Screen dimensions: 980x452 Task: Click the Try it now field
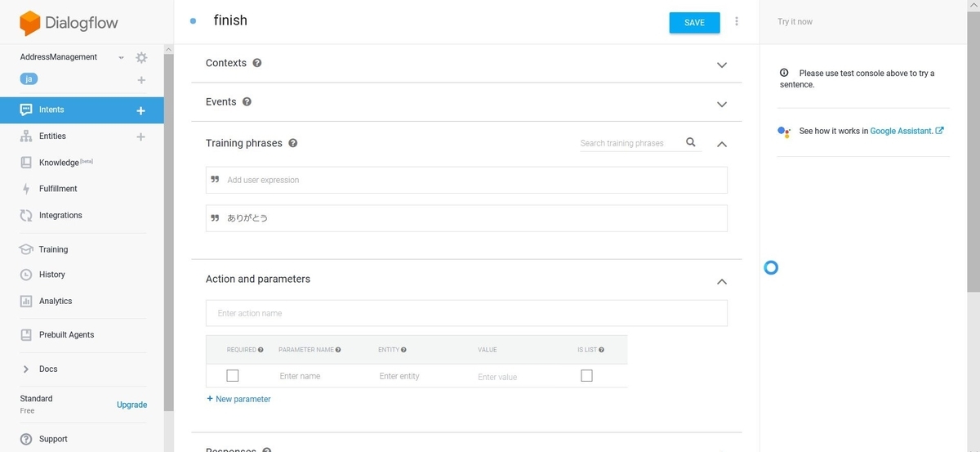click(x=862, y=22)
